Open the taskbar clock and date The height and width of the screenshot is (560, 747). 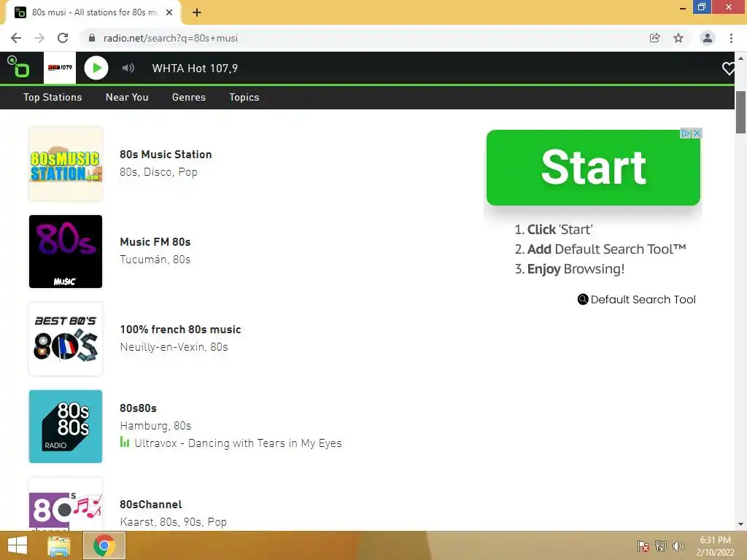point(715,546)
